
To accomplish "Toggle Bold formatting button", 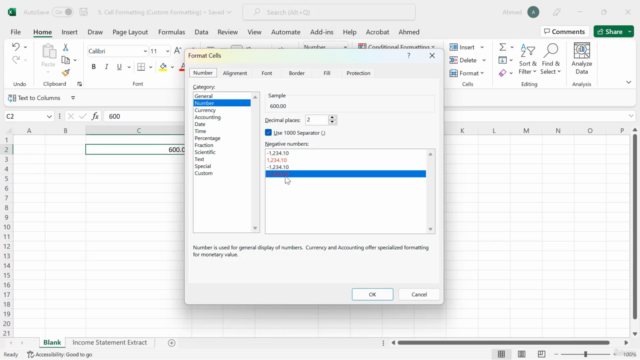I will coord(93,67).
